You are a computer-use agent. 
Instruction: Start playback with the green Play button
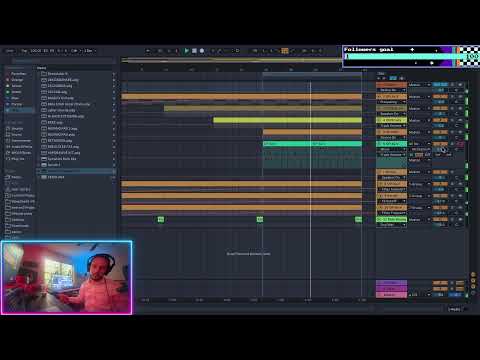point(186,51)
